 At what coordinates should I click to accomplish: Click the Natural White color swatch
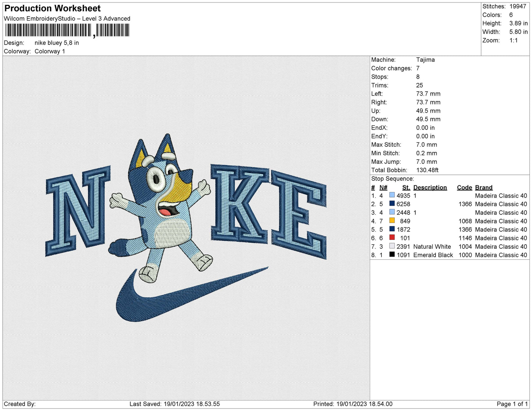click(x=392, y=246)
